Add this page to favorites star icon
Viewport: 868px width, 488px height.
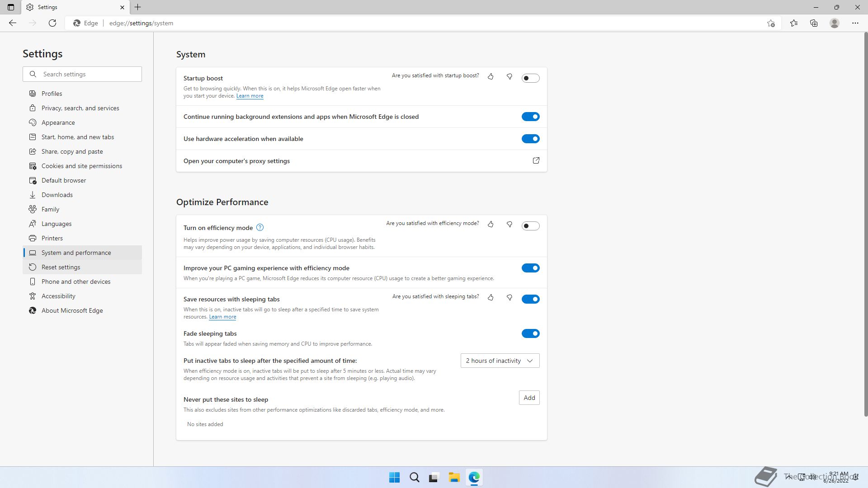click(771, 23)
